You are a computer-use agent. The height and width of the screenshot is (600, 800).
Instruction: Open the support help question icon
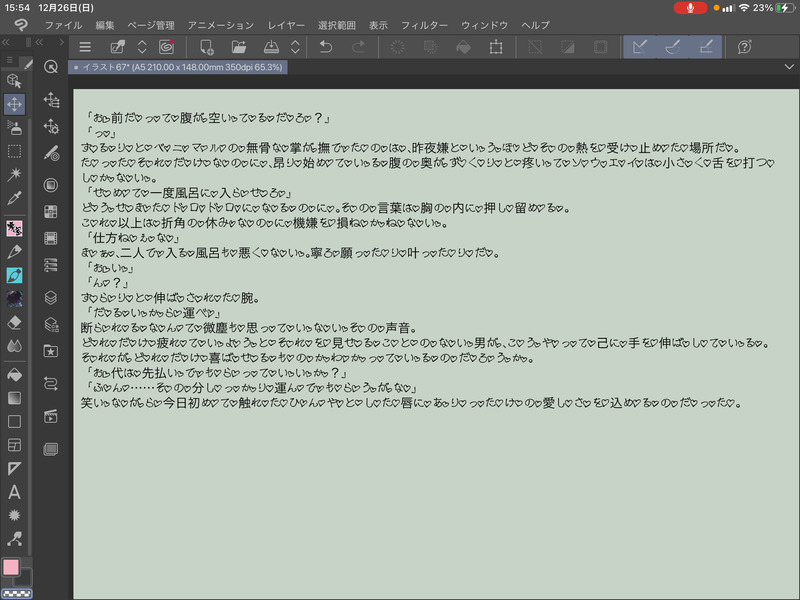(x=744, y=47)
